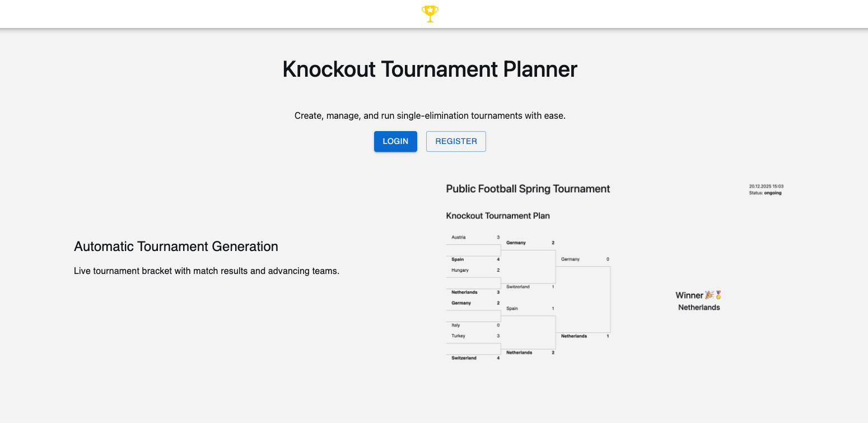868x423 pixels.
Task: Click the tournament date 20.12.2025 15:03
Action: [x=766, y=186]
